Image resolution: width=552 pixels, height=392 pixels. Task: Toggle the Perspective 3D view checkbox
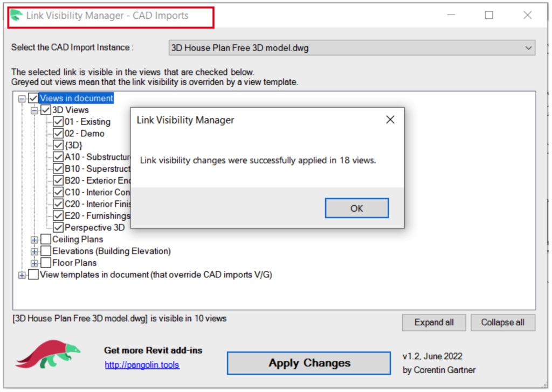pyautogui.click(x=58, y=227)
